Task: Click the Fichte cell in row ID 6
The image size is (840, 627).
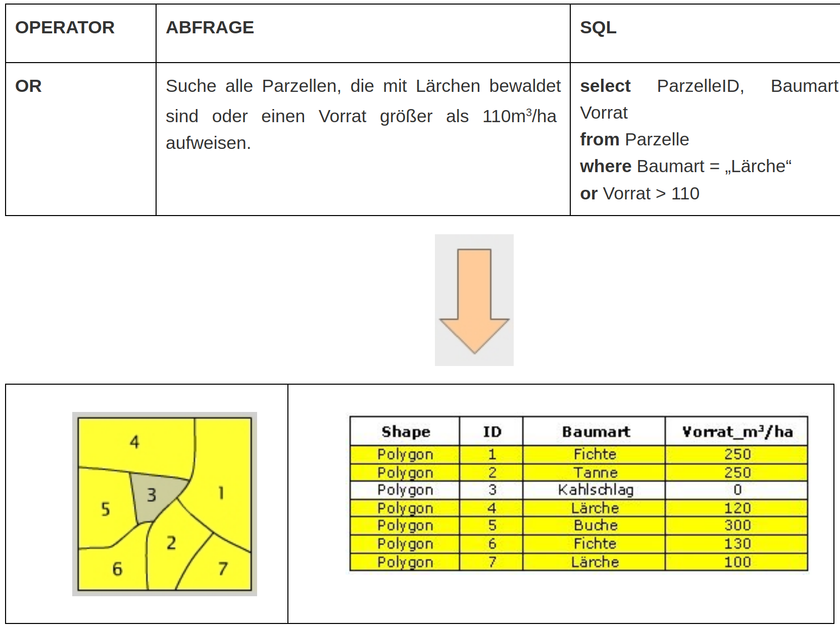Action: [595, 544]
